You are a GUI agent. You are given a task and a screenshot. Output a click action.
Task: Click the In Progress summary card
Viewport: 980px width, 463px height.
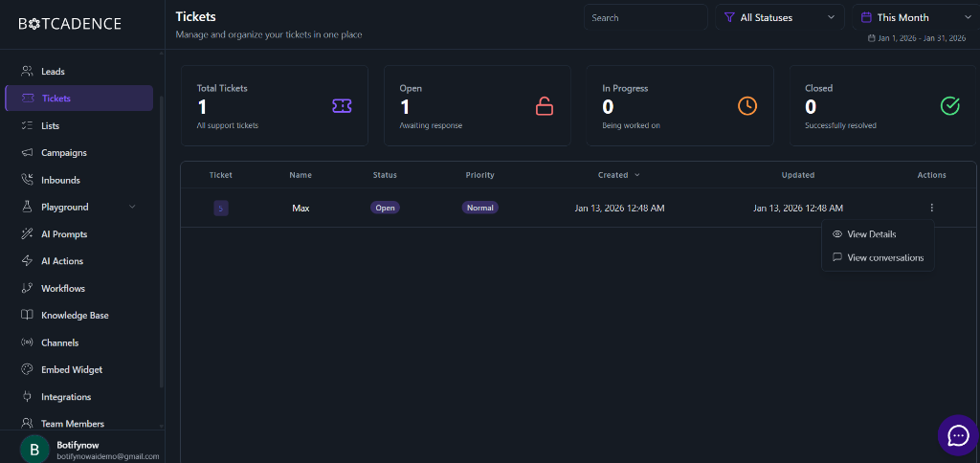pyautogui.click(x=680, y=105)
